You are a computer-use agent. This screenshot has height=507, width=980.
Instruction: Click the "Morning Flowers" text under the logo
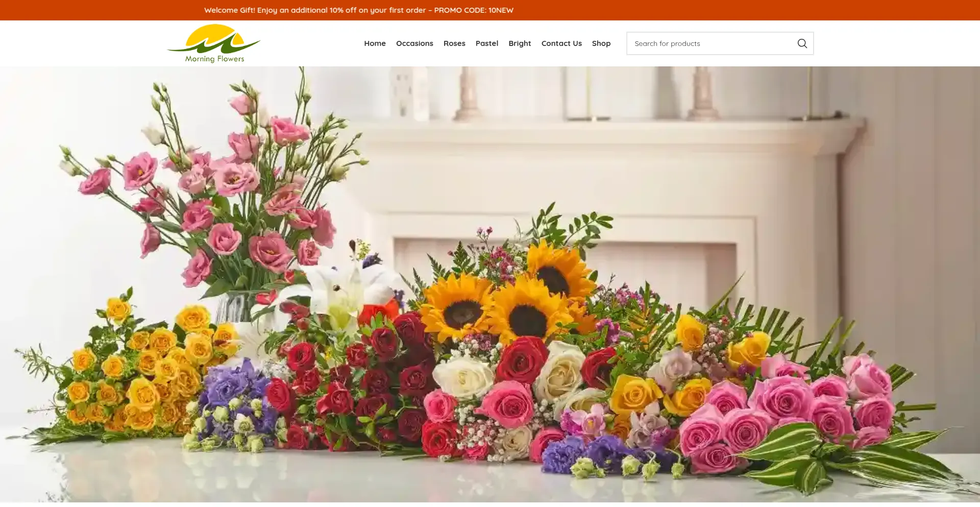[x=214, y=59]
